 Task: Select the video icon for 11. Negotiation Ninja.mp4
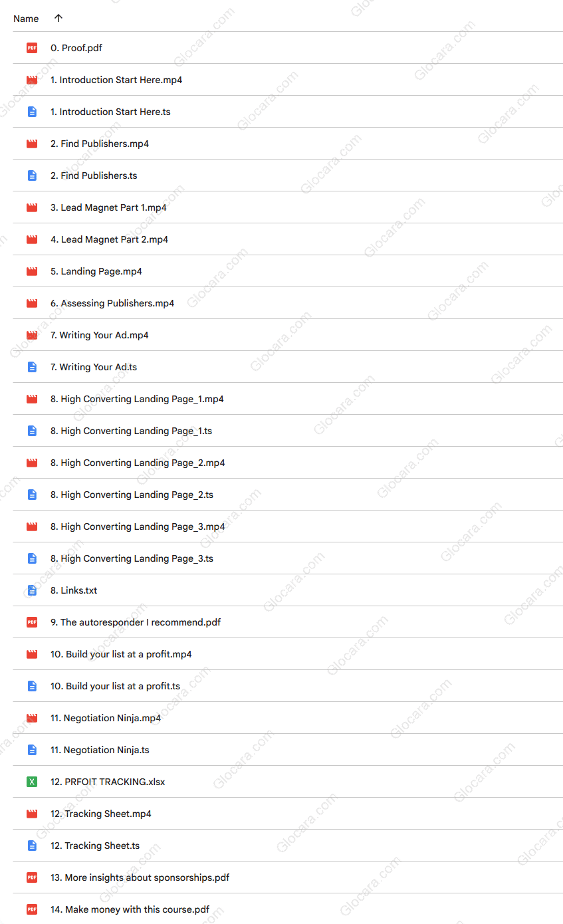point(31,718)
